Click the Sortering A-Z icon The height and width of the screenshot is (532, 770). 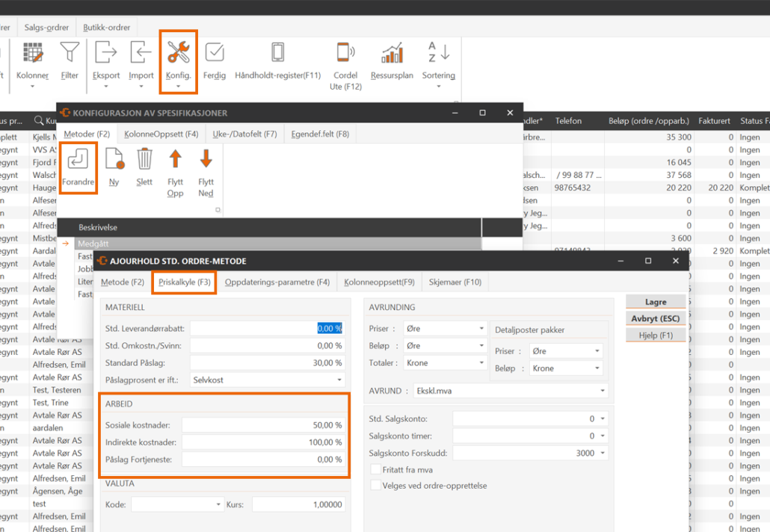(439, 52)
